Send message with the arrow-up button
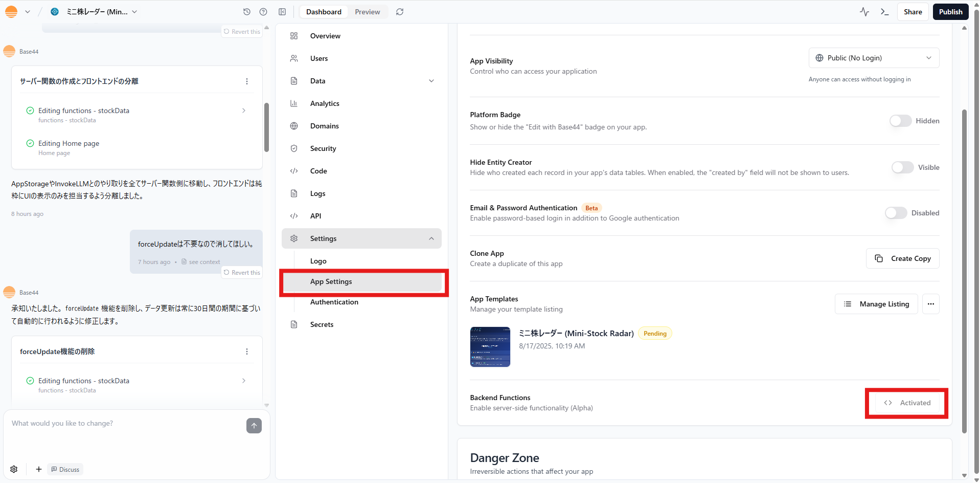The image size is (980, 483). pyautogui.click(x=254, y=426)
